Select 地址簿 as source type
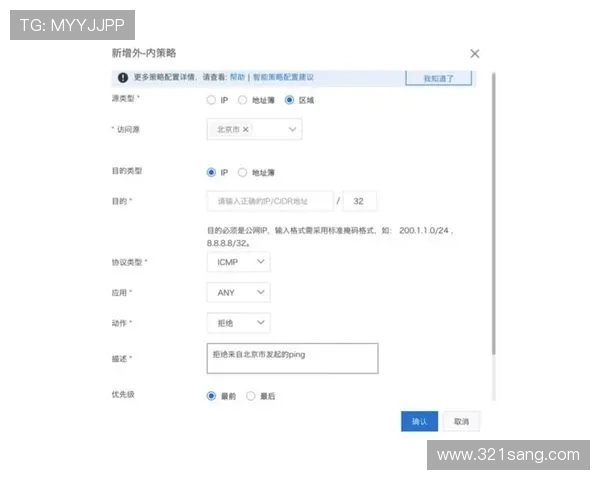 [242, 100]
